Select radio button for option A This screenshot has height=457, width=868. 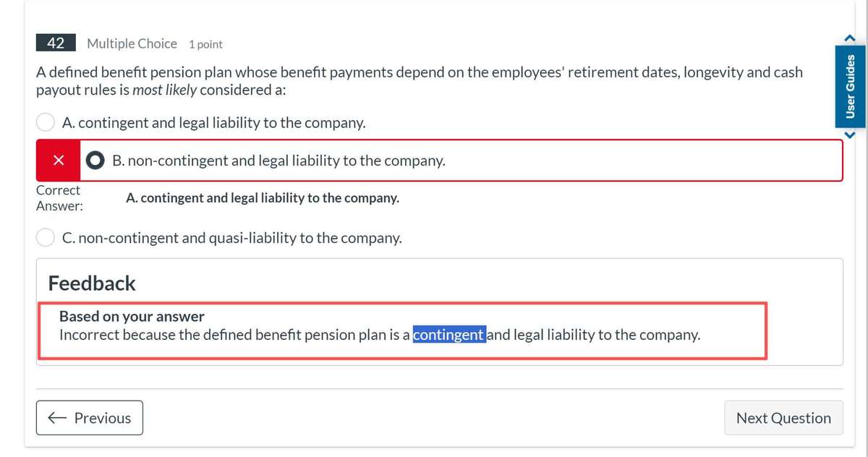[x=46, y=122]
